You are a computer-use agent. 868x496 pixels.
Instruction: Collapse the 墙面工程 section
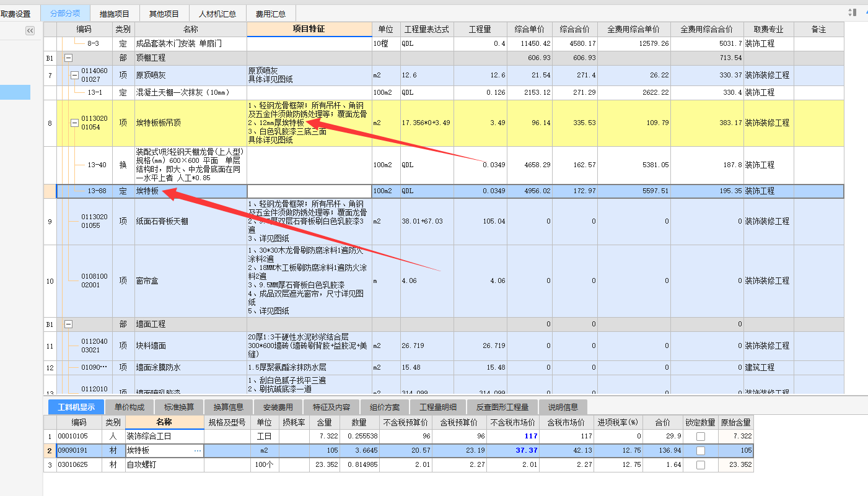pos(68,324)
